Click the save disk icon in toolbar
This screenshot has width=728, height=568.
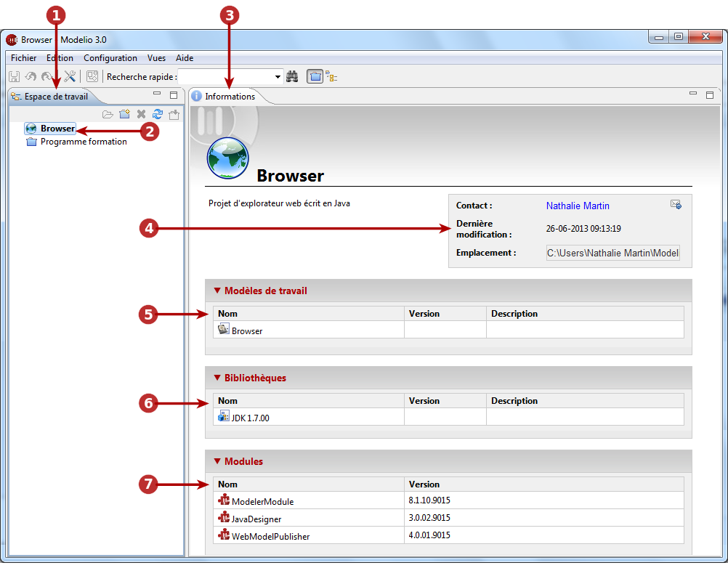15,76
